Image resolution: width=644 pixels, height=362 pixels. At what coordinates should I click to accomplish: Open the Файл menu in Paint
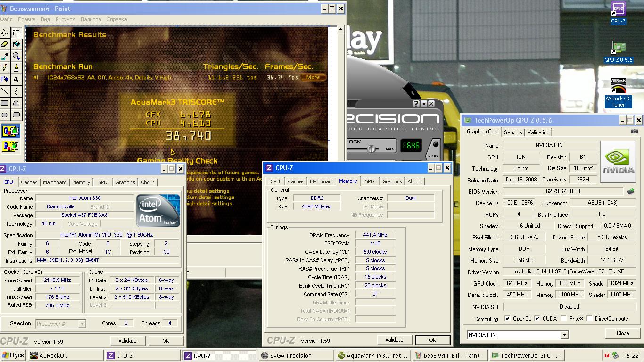coord(6,19)
